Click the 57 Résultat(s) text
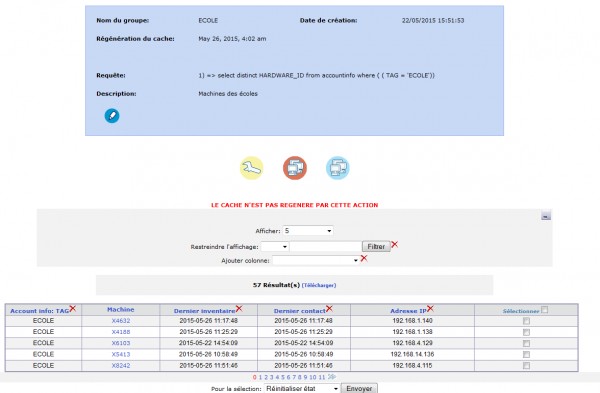The image size is (600, 393). (x=276, y=285)
